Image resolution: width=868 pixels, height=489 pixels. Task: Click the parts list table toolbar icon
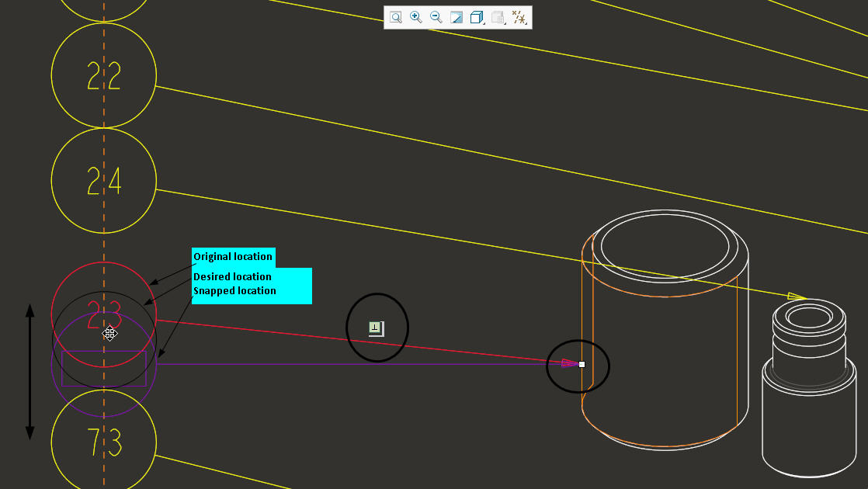(498, 17)
